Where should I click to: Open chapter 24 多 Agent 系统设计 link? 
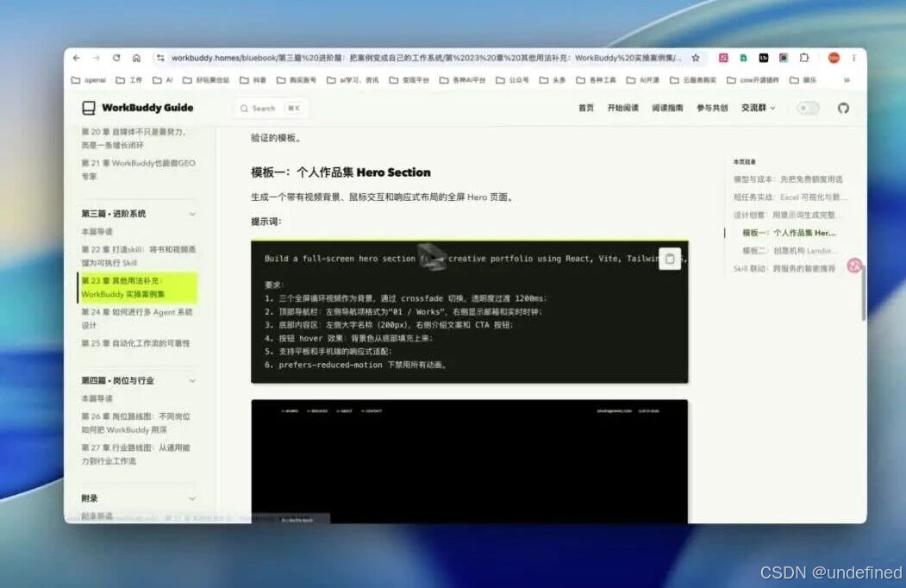(x=137, y=319)
